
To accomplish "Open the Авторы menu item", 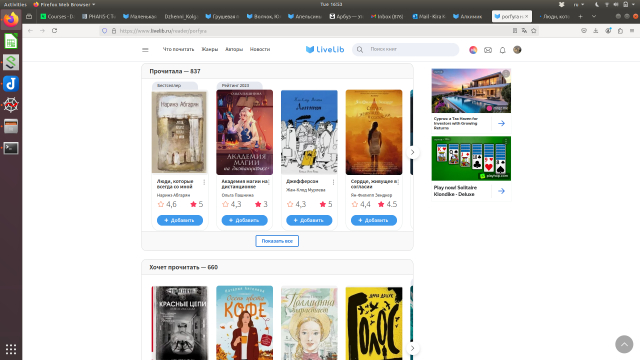I will pos(234,49).
